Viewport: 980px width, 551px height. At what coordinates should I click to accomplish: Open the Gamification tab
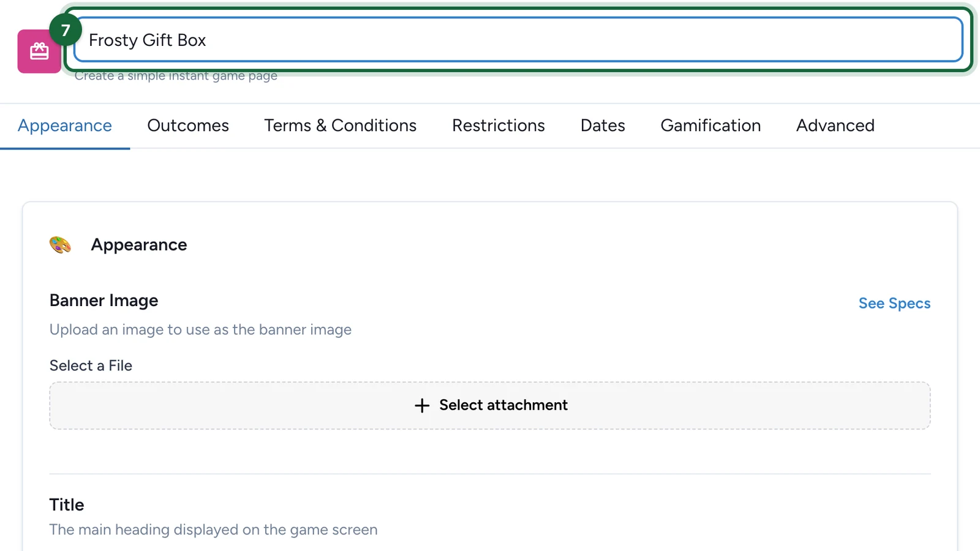710,126
